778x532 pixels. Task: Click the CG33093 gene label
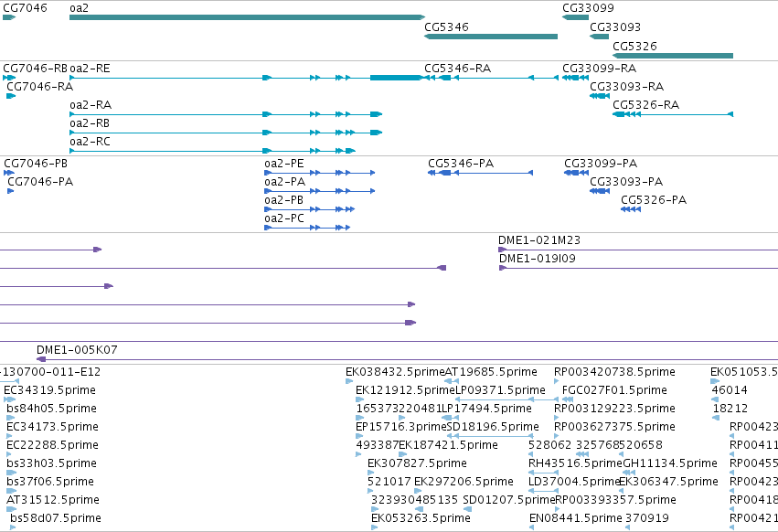(615, 27)
